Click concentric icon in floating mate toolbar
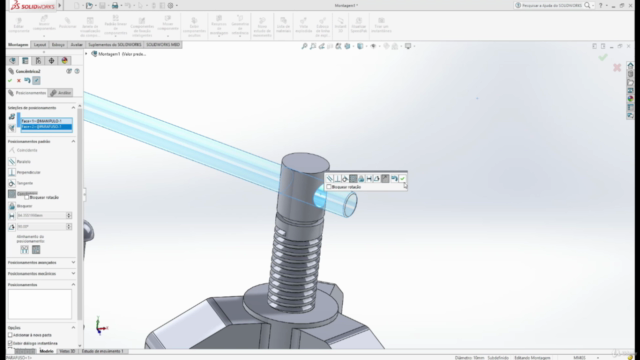The image size is (640, 360). (353, 178)
